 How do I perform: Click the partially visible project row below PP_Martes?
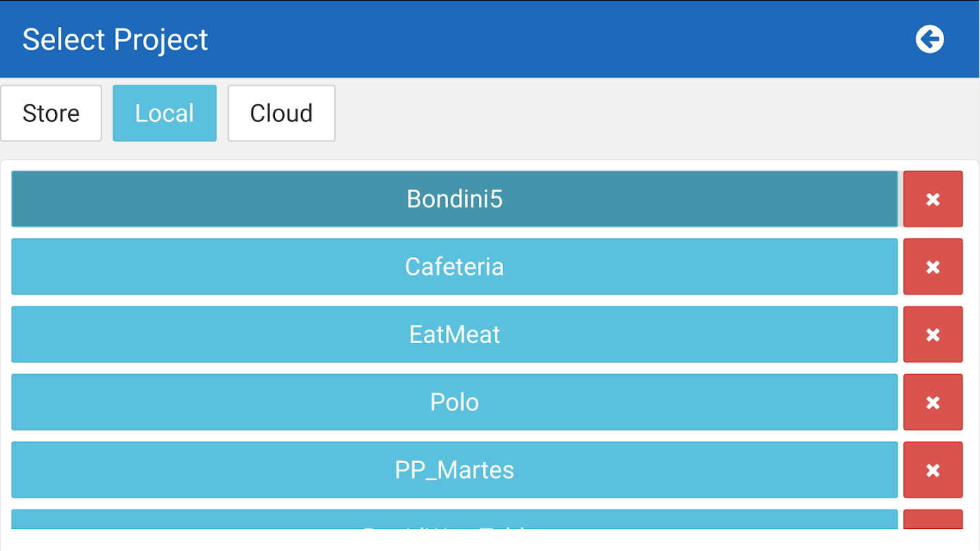[x=454, y=519]
